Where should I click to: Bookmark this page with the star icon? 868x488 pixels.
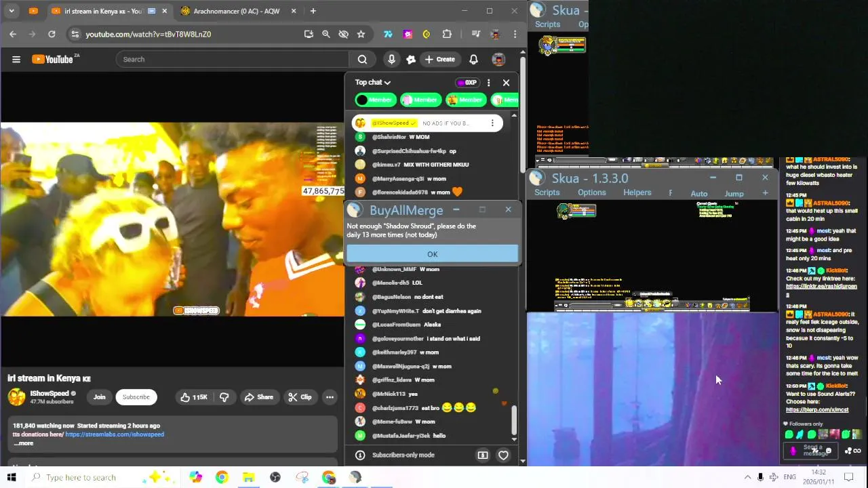coord(361,34)
